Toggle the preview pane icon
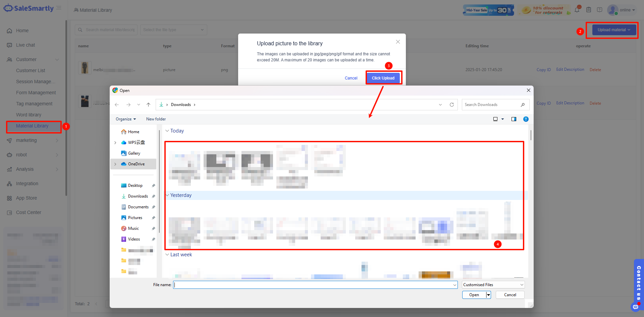Viewport: 644px width, 317px height. pyautogui.click(x=514, y=119)
